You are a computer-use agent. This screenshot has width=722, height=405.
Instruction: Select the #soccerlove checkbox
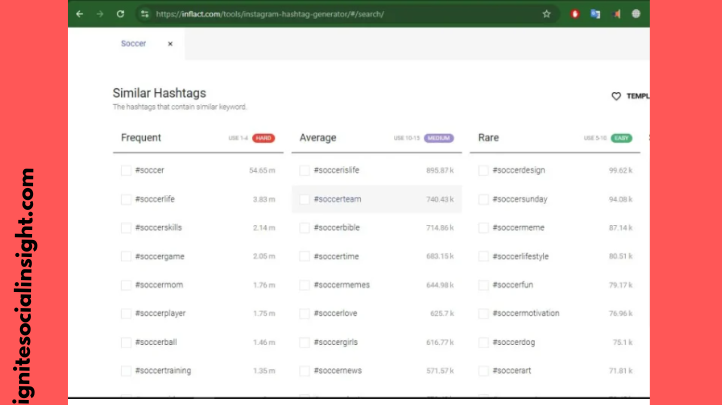click(x=304, y=313)
